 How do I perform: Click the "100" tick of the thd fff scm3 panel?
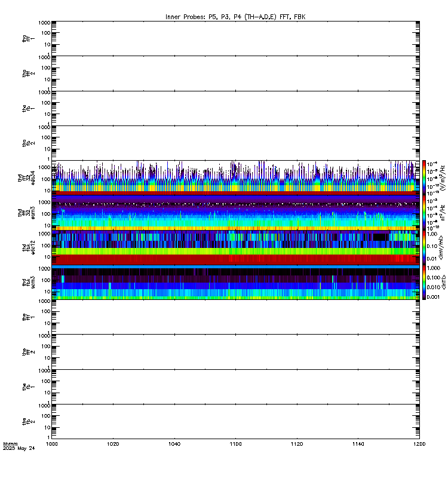46,214
